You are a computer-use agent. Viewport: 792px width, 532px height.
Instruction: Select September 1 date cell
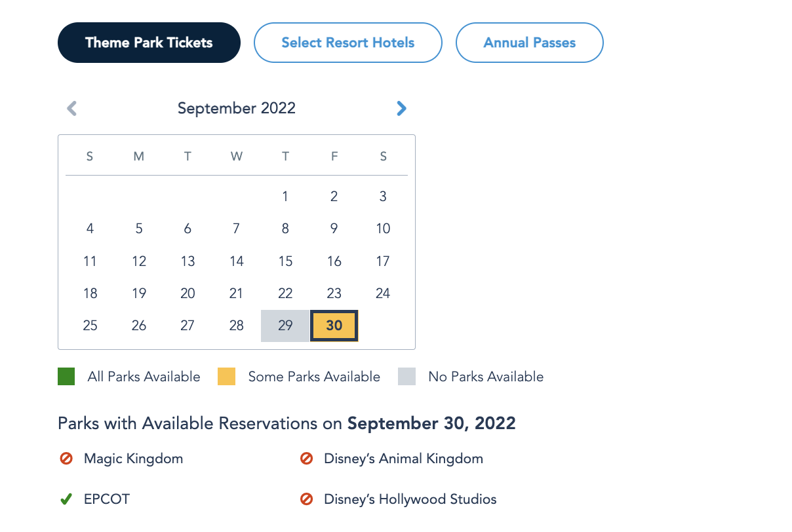coord(285,196)
